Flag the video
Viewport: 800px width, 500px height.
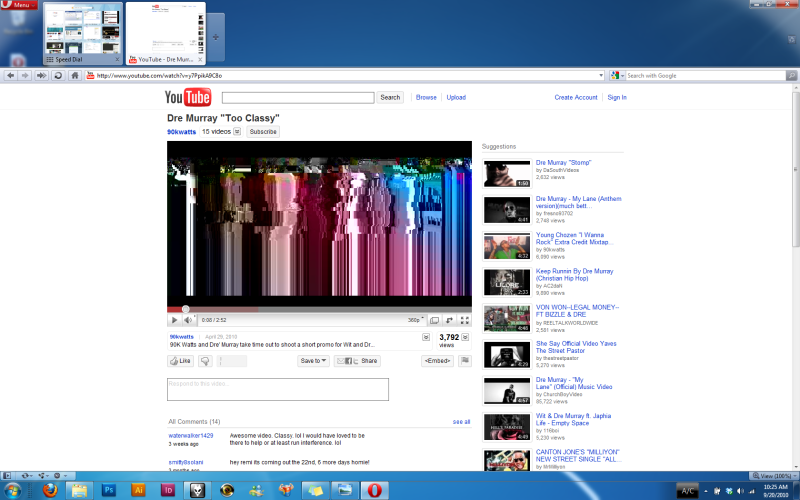tap(465, 361)
